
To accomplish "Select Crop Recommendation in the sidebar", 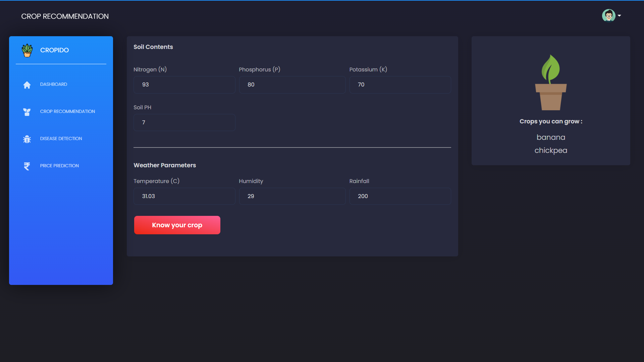I will click(67, 111).
